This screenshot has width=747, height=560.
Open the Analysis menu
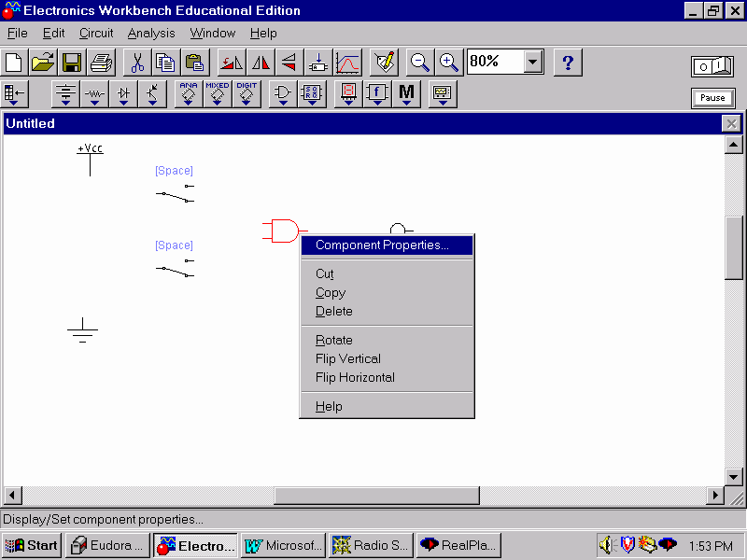pos(151,34)
